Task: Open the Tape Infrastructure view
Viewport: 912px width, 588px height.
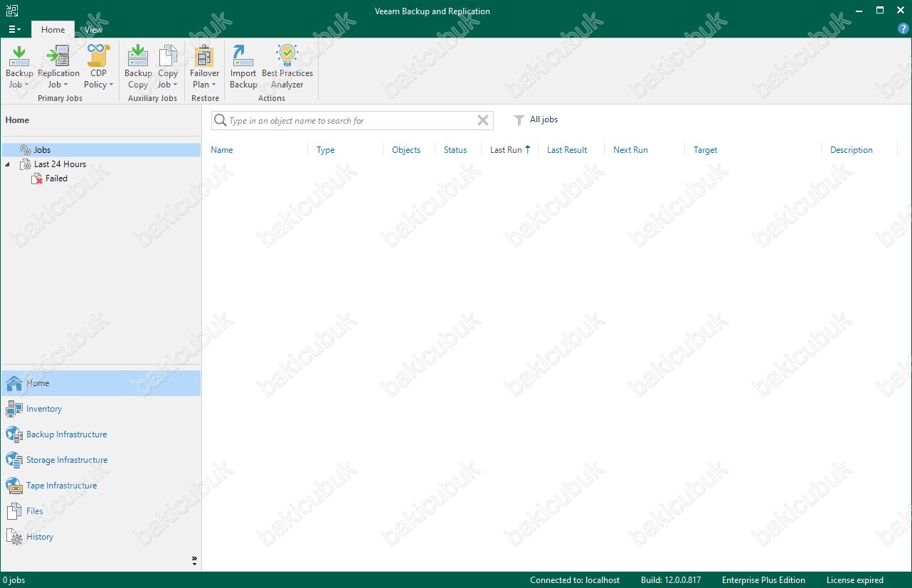Action: [100, 486]
